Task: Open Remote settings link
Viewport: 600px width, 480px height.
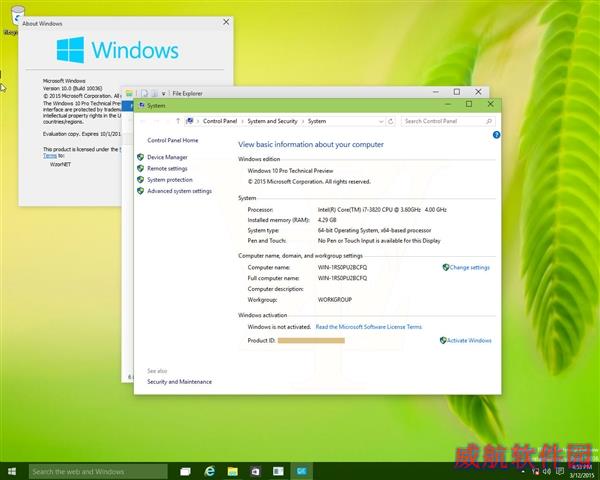Action: coord(167,168)
